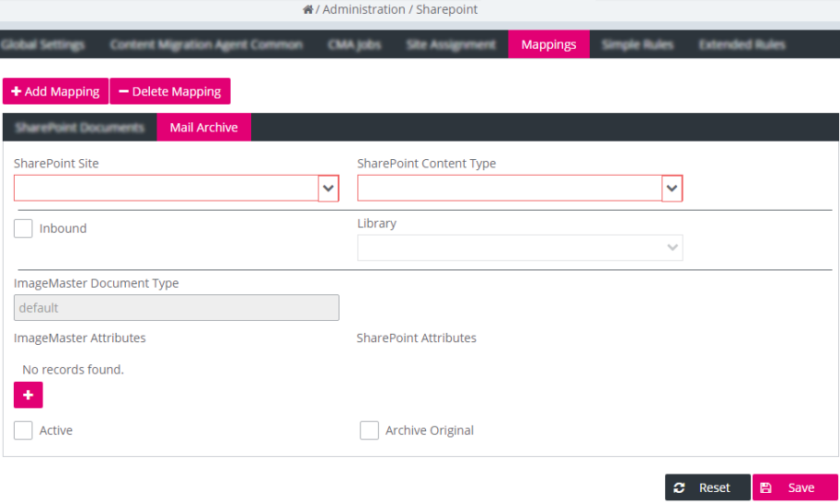Viewport: 840px width, 504px height.
Task: Click Add Mapping button
Action: [55, 91]
